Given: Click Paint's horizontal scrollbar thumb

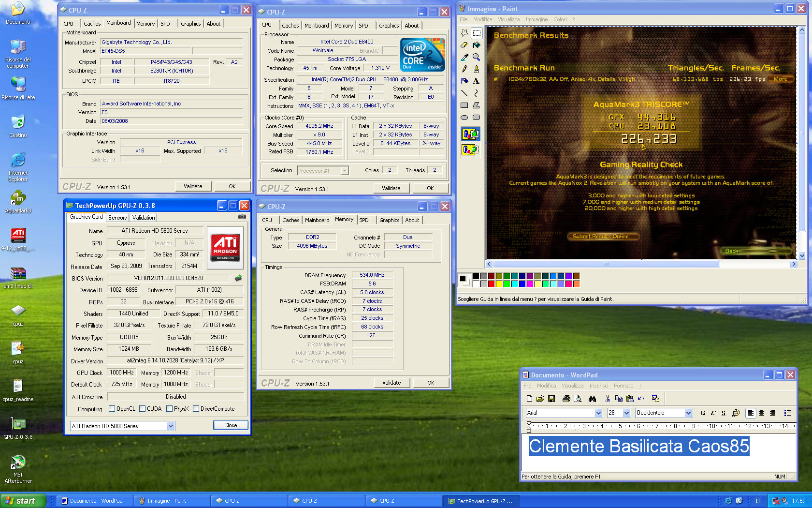Looking at the screenshot, I should tap(606, 264).
